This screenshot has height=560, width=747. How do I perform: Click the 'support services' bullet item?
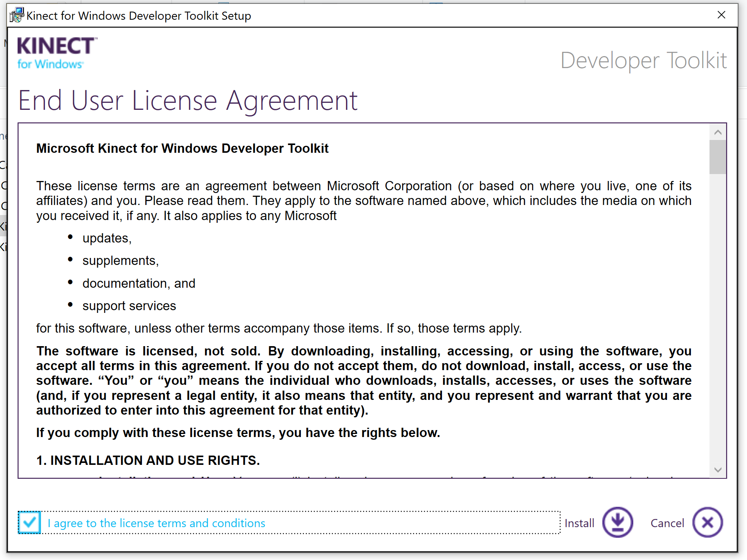click(x=129, y=306)
